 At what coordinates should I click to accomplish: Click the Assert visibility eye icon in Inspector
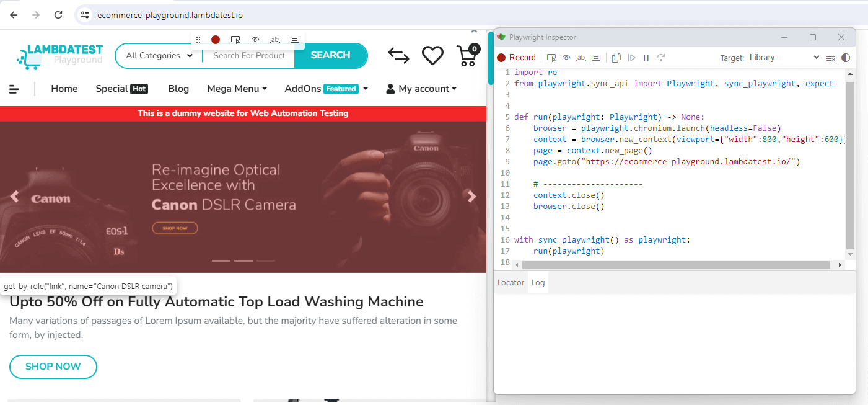pos(566,58)
